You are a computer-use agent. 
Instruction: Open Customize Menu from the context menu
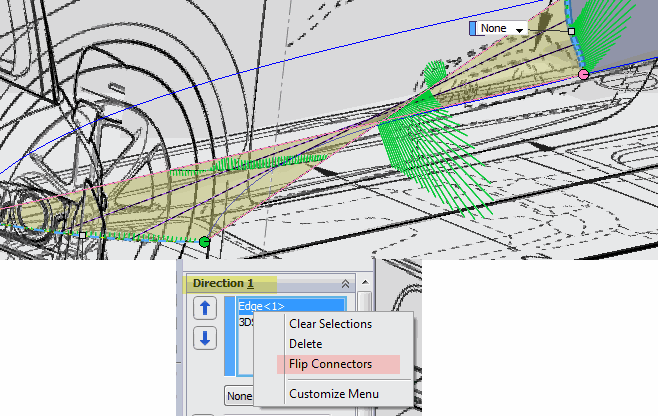click(x=334, y=394)
